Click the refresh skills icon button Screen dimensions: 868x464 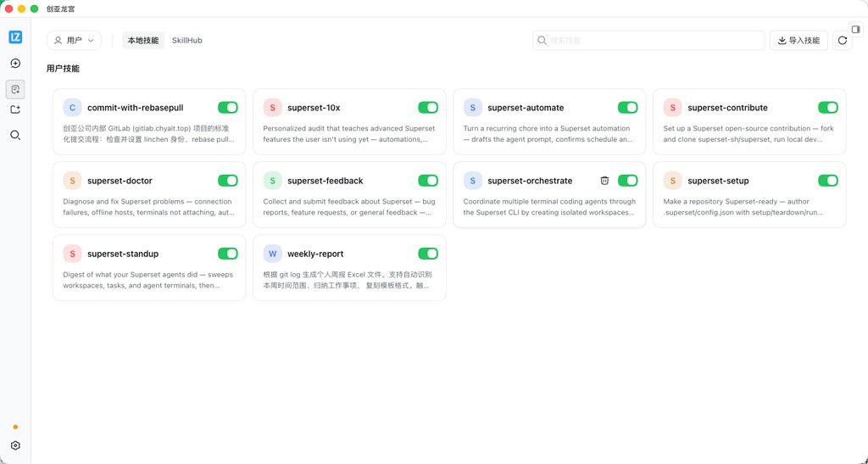(843, 41)
